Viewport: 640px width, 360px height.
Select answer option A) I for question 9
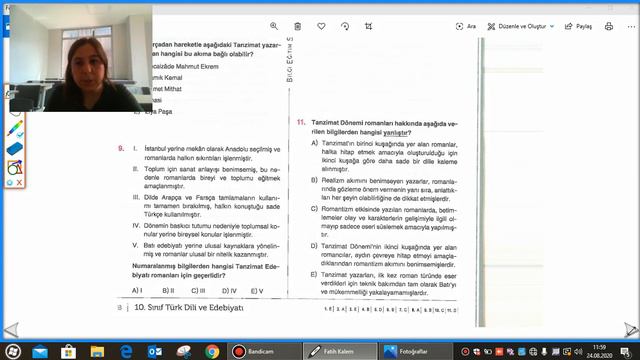[x=137, y=290]
